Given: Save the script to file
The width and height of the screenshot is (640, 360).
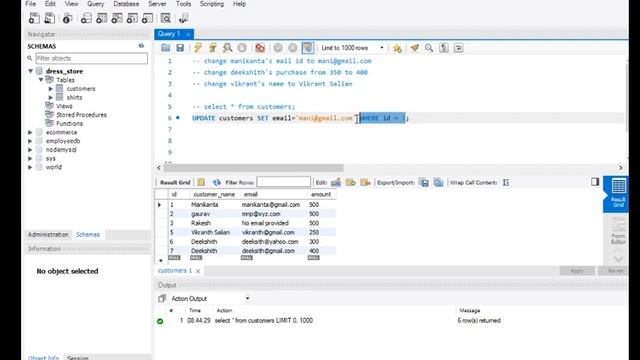Looking at the screenshot, I should [x=180, y=48].
